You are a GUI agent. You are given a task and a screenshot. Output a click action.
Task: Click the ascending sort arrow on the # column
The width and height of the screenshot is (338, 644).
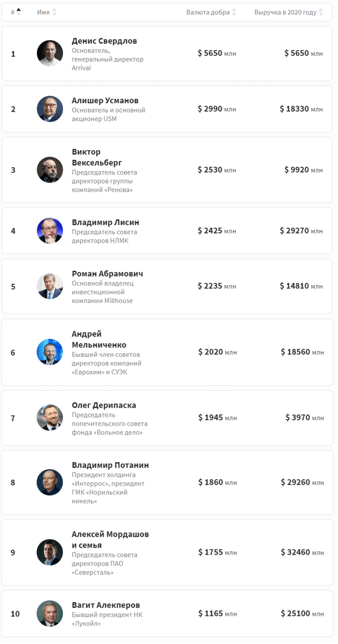click(18, 9)
